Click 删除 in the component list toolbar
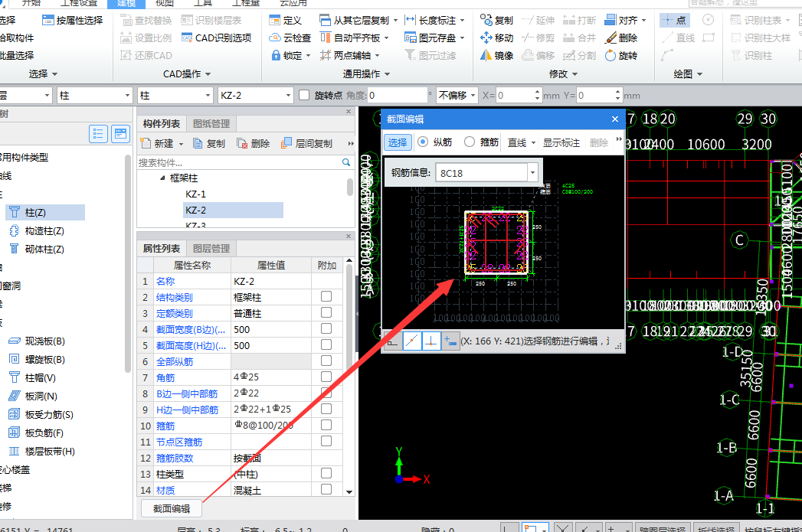802x532 pixels. [x=254, y=144]
